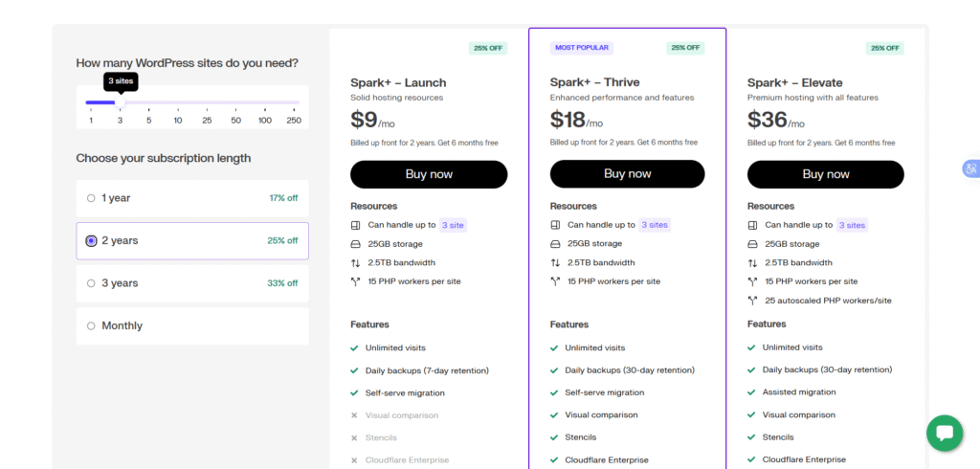Click PHP workers icon in Elevate plan
The image size is (980, 469).
[752, 281]
